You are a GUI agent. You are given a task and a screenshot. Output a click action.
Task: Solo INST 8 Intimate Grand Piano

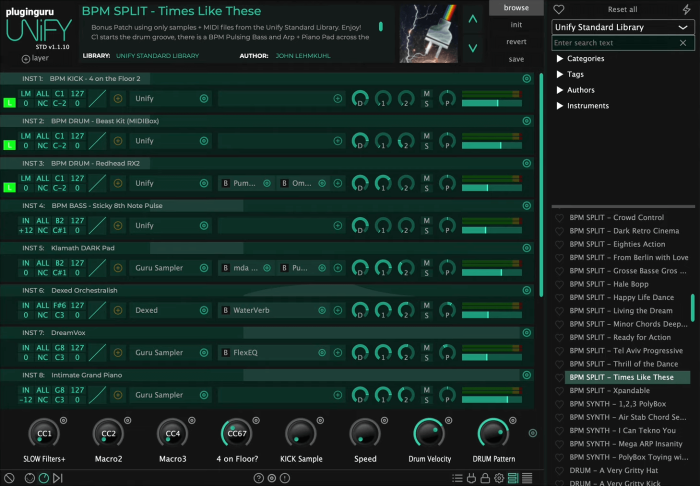(426, 400)
